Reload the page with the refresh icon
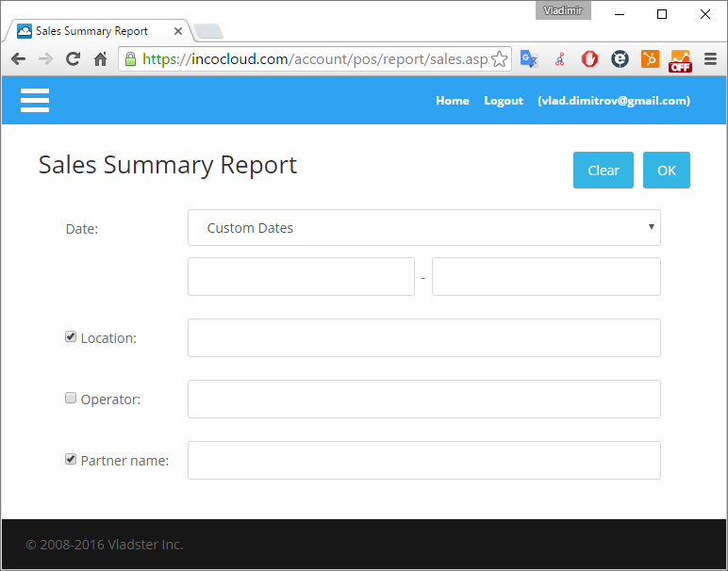The image size is (728, 571). click(x=73, y=59)
